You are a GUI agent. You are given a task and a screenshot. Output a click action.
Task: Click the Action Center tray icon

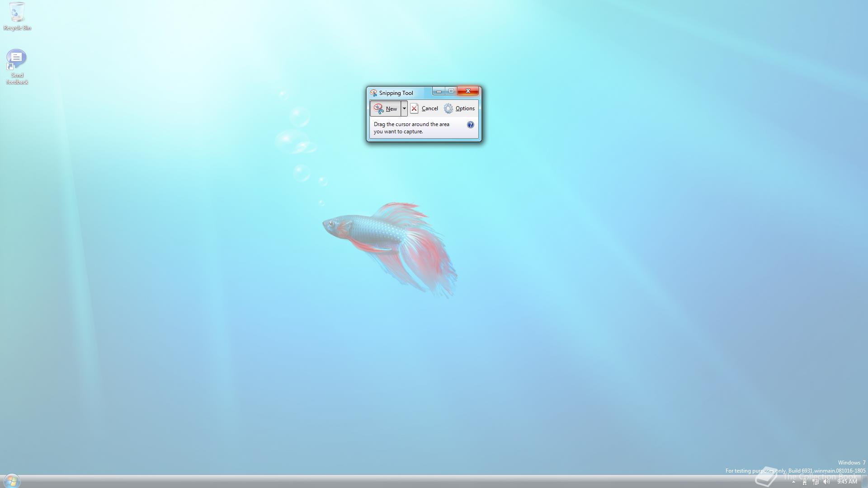(805, 482)
